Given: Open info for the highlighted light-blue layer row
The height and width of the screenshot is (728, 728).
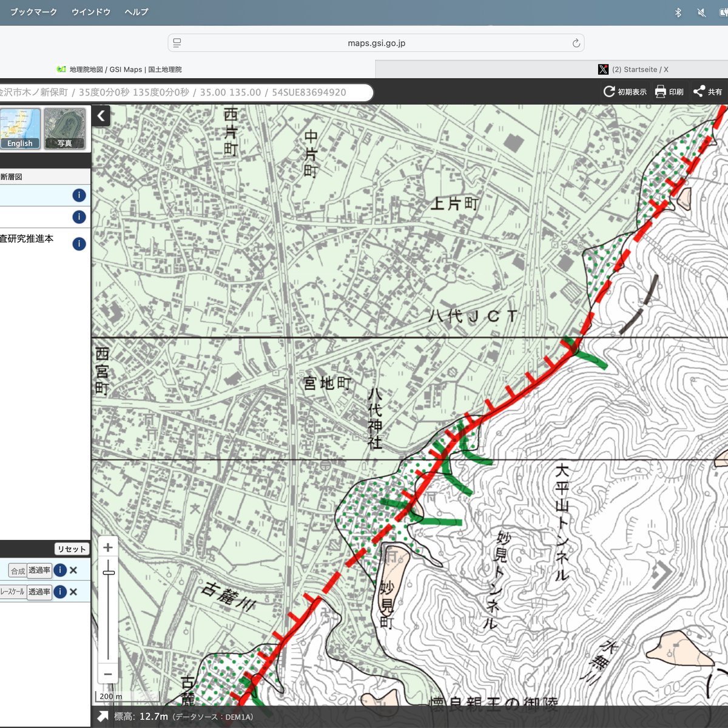Looking at the screenshot, I should point(79,195).
